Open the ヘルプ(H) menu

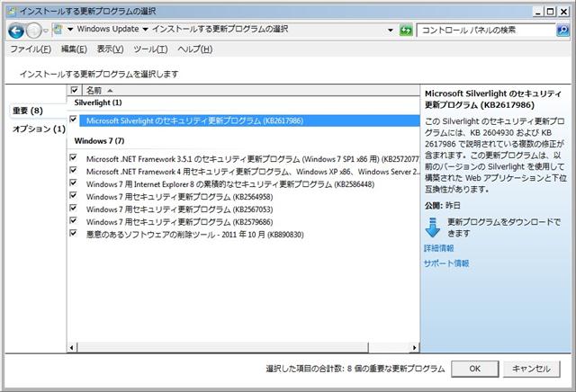pos(194,49)
